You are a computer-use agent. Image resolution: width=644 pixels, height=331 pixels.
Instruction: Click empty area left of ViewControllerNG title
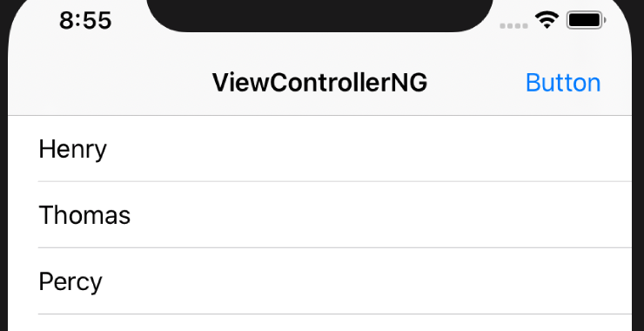point(110,82)
